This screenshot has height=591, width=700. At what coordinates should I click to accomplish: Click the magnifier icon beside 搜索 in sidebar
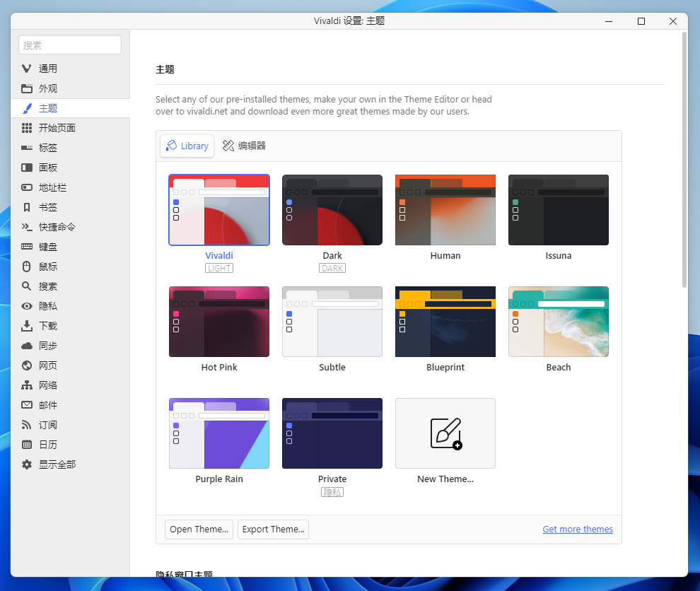(27, 286)
